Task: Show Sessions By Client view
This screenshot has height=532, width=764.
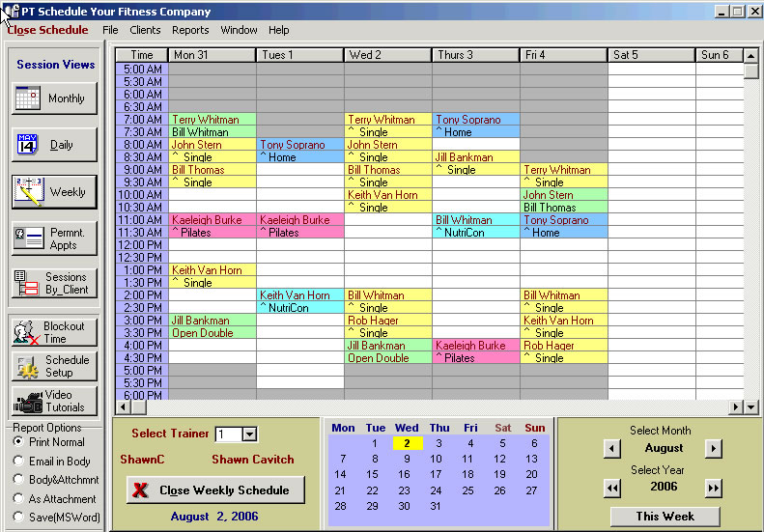Action: coord(55,284)
